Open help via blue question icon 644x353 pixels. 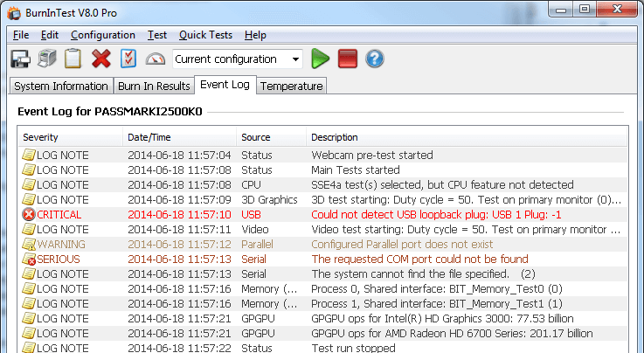(x=375, y=59)
